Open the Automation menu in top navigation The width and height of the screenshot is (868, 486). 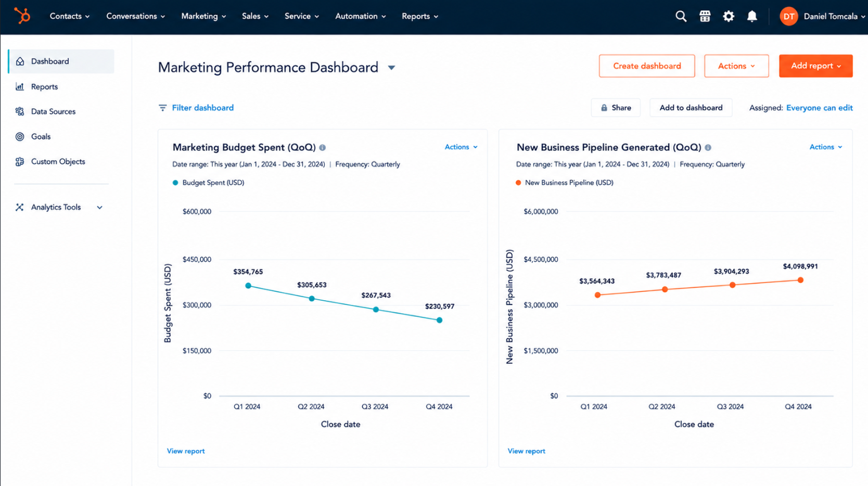point(360,16)
